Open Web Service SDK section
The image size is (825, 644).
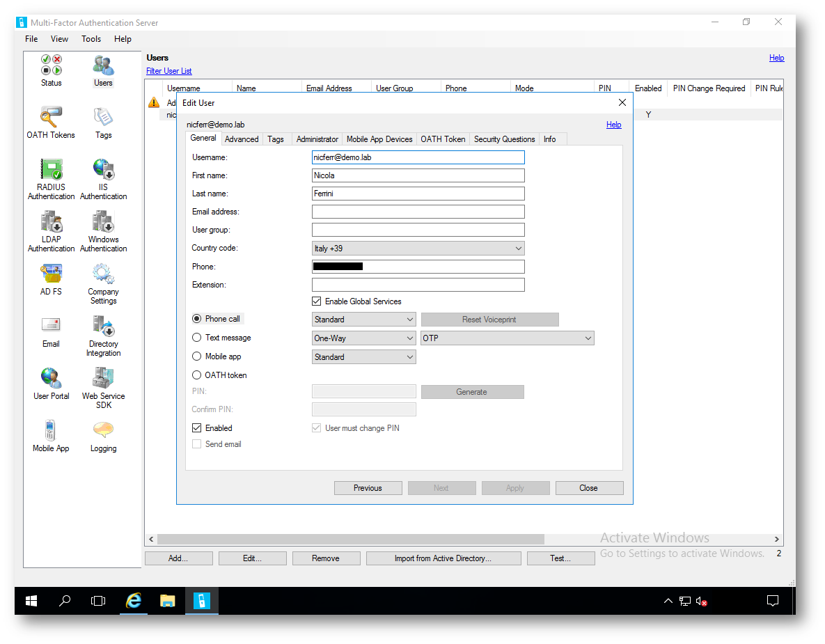[103, 388]
